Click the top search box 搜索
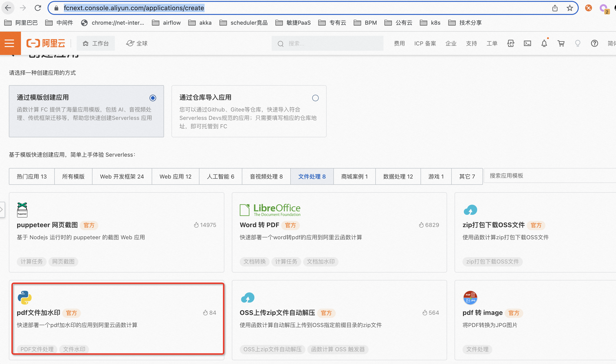 [327, 44]
